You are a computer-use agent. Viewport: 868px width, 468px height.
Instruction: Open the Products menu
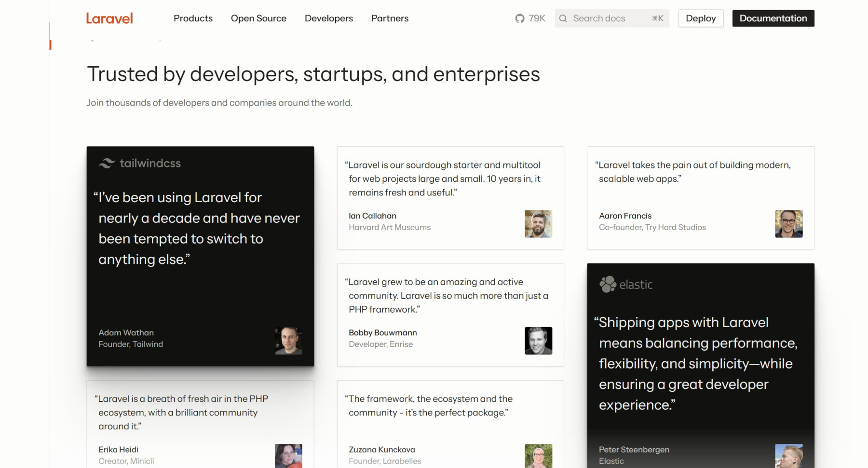(193, 18)
